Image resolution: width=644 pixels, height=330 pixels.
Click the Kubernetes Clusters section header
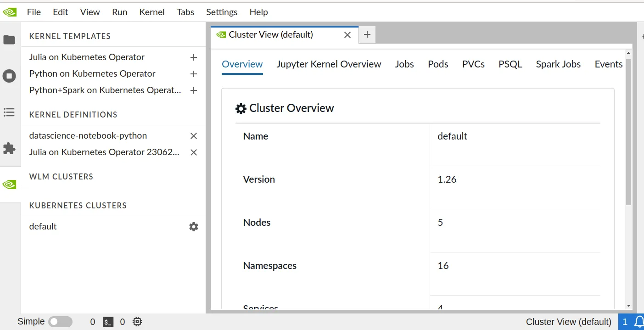point(78,206)
